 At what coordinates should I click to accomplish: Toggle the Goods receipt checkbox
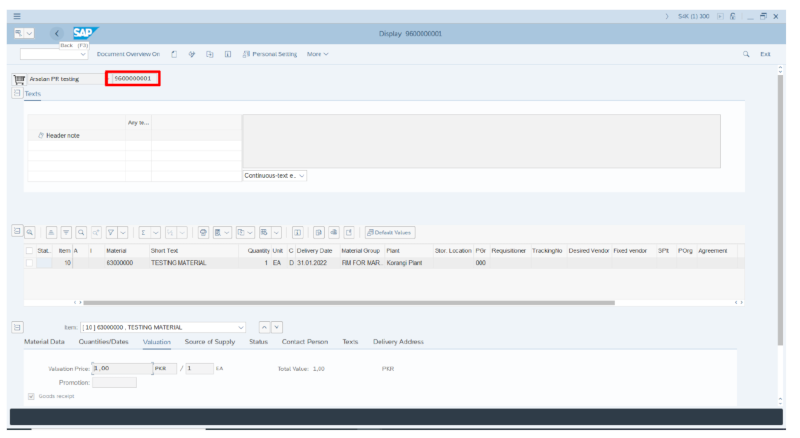[x=30, y=396]
